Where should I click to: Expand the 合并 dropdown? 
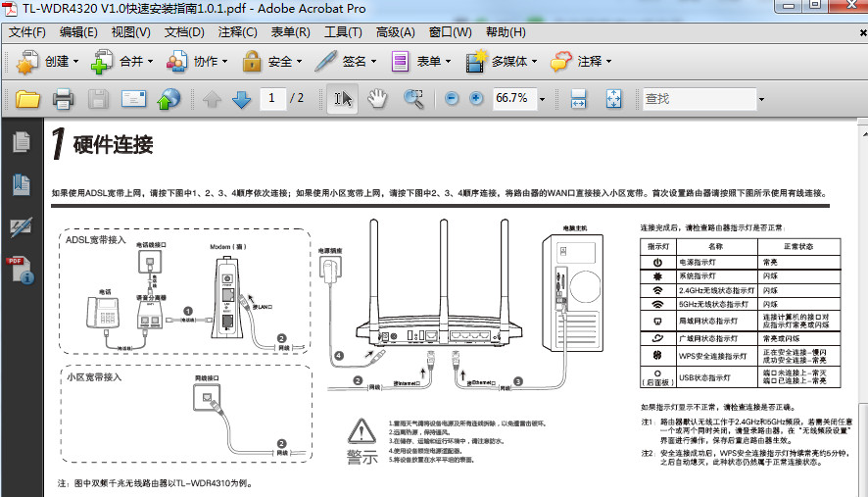(150, 62)
